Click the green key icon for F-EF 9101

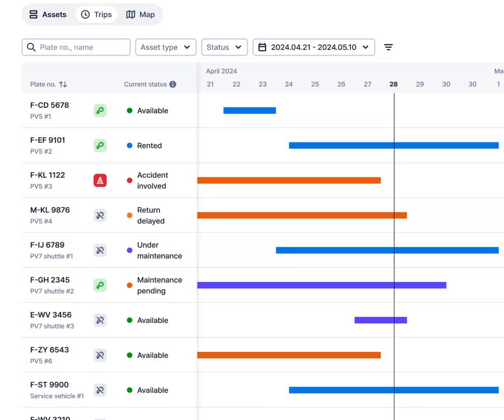click(100, 145)
